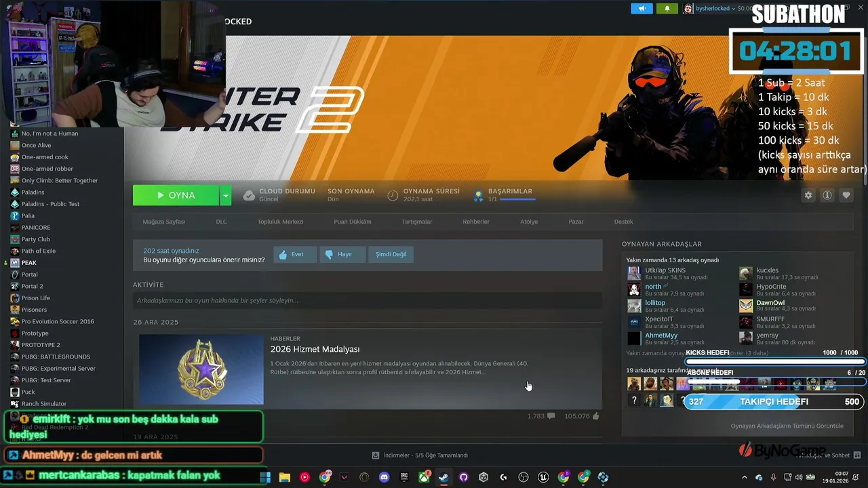The image size is (868, 488).
Task: Click the Ranch Simulator game icon
Action: (x=15, y=403)
